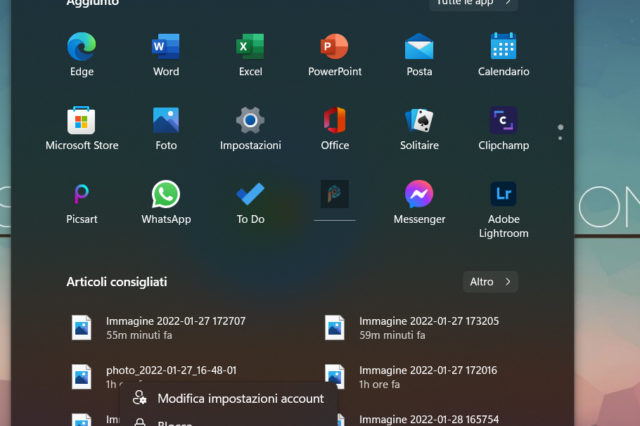Click image thumbnail for Immagine 172707
The image size is (640, 426).
click(81, 328)
